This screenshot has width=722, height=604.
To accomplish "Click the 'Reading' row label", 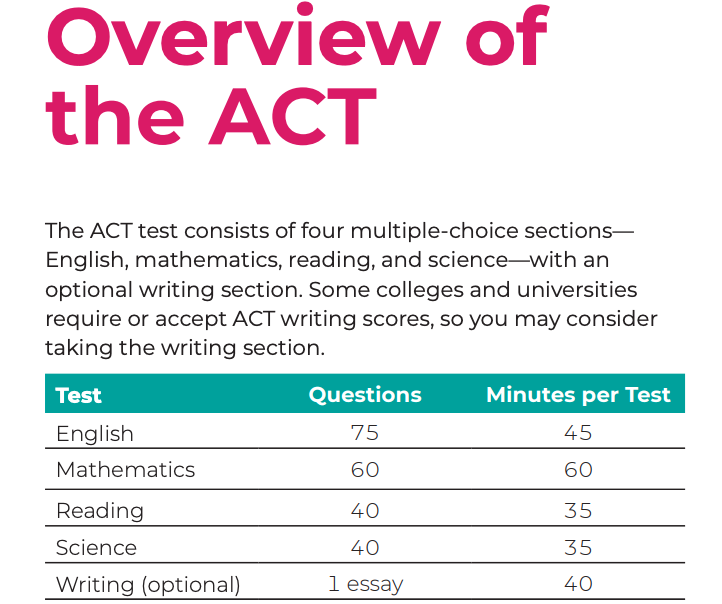I will (x=100, y=511).
